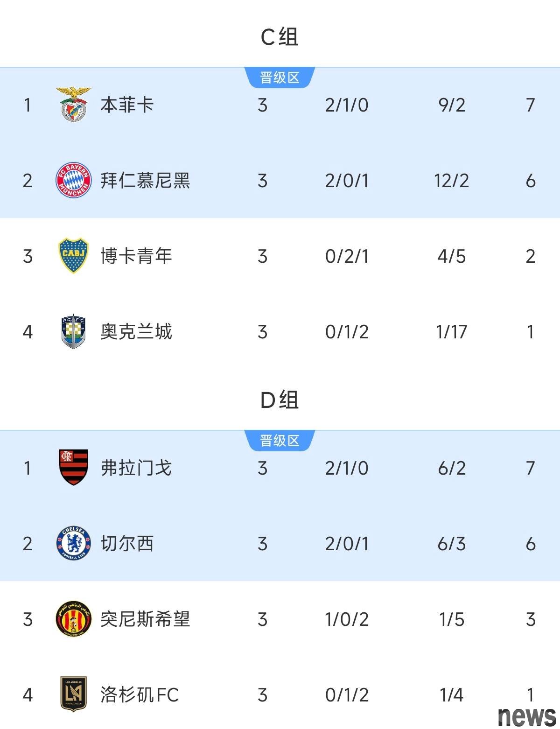Click the Chelsea club logo
The width and height of the screenshot is (560, 729).
tap(74, 543)
